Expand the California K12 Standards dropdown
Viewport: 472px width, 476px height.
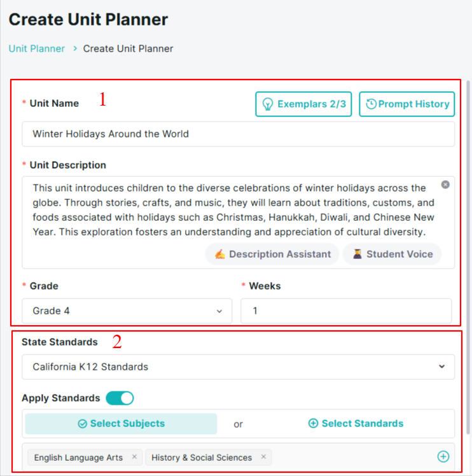[239, 367]
